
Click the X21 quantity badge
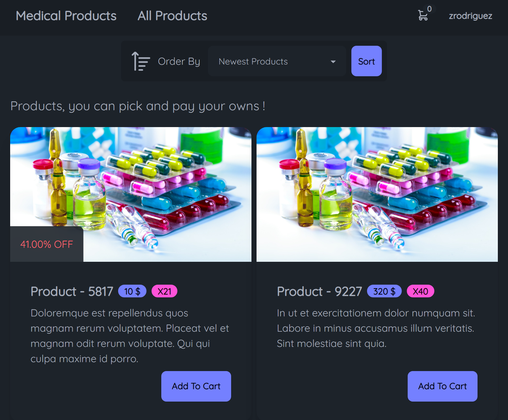[164, 291]
